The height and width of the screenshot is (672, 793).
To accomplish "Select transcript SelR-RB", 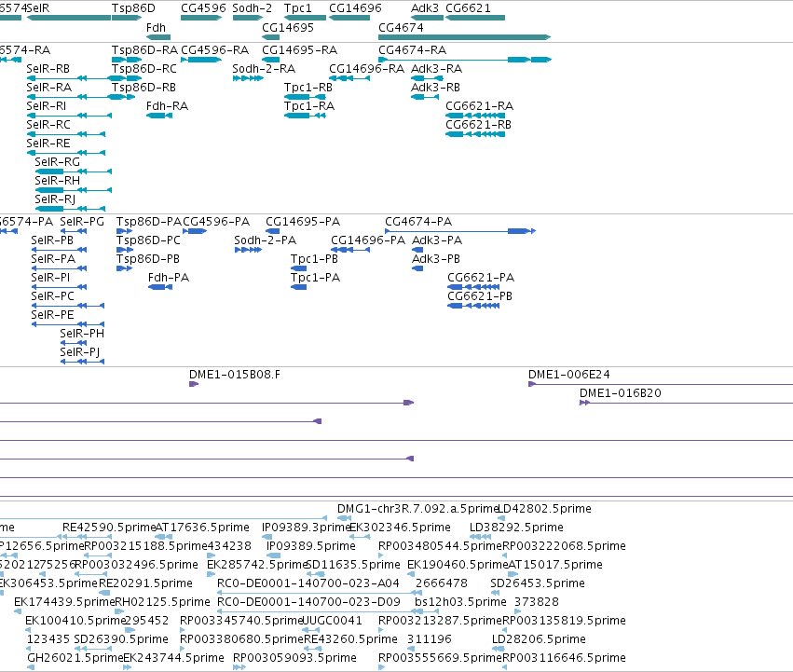I will pyautogui.click(x=48, y=69).
